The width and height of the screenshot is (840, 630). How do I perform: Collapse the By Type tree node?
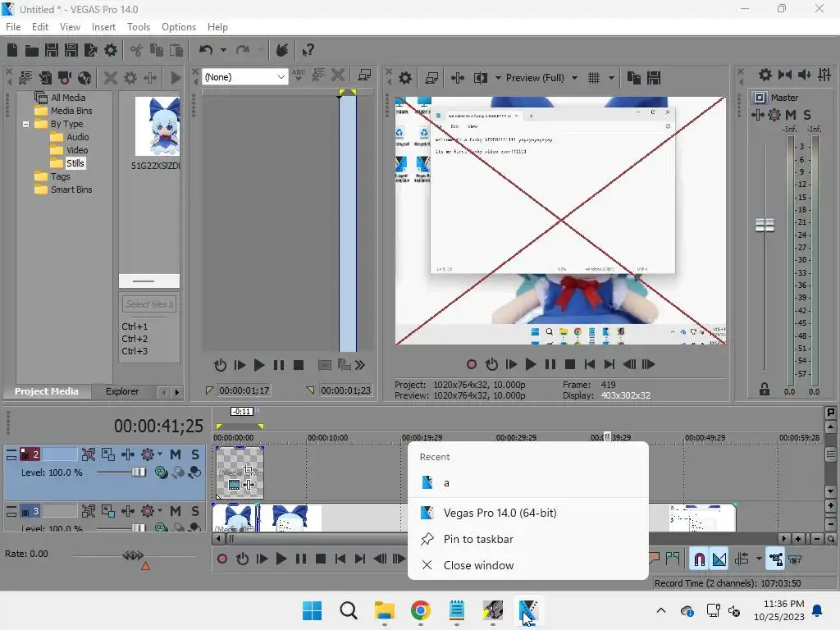click(x=25, y=124)
